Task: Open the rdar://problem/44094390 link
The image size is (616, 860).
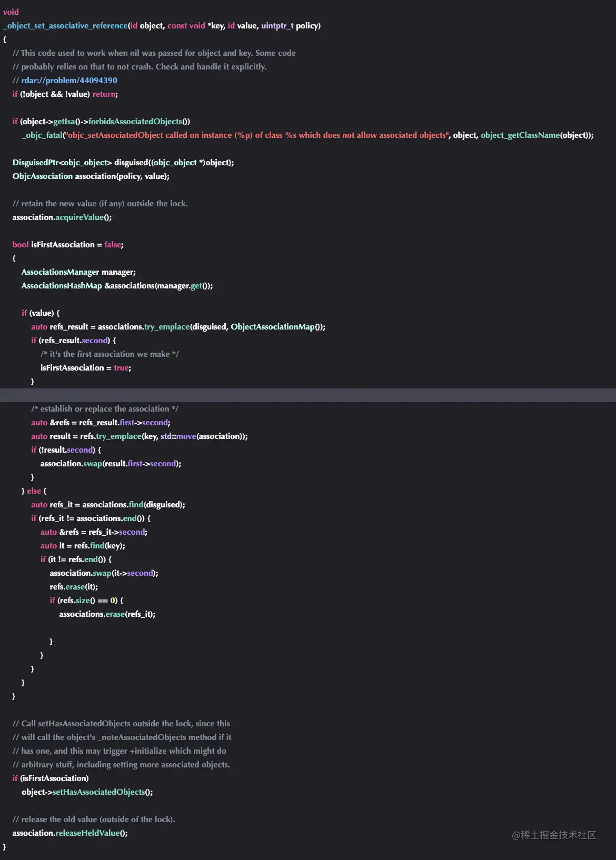Action: click(x=69, y=81)
